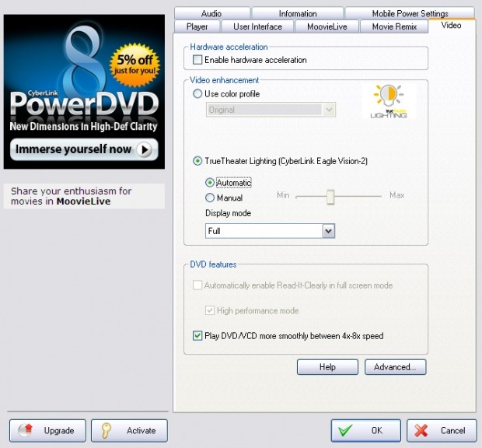Click the Activate button
The height and width of the screenshot is (448, 482).
[x=129, y=430]
